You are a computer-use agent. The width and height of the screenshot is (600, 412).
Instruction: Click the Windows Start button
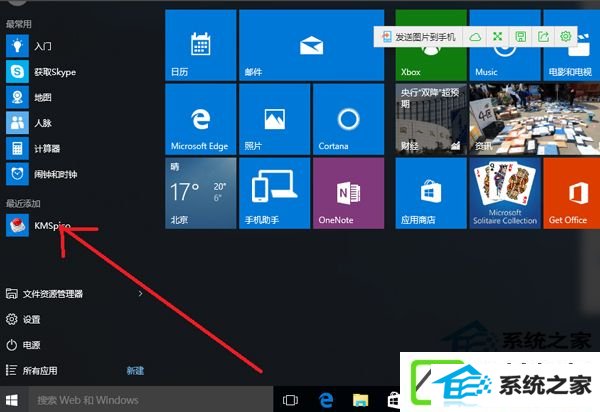pos(11,400)
